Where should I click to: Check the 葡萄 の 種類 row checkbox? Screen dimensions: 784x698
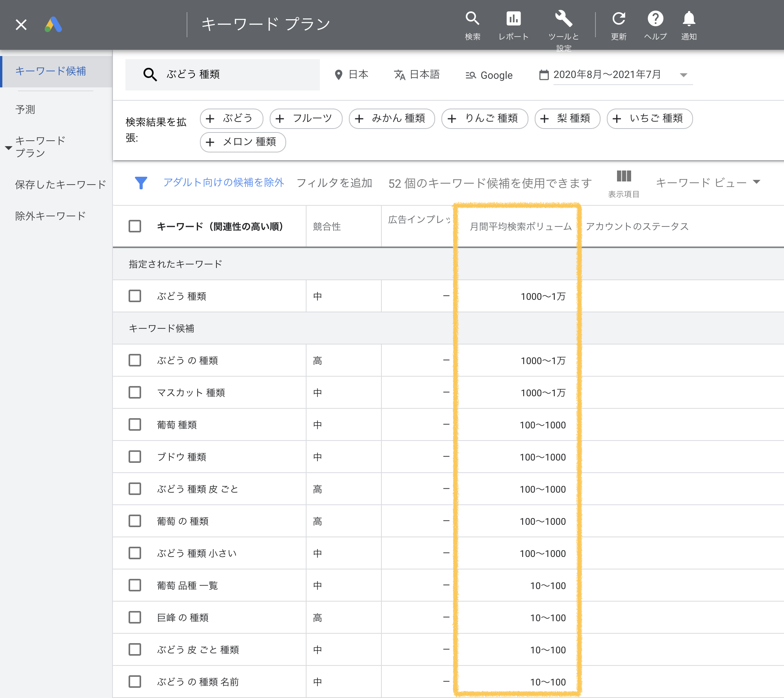(135, 521)
